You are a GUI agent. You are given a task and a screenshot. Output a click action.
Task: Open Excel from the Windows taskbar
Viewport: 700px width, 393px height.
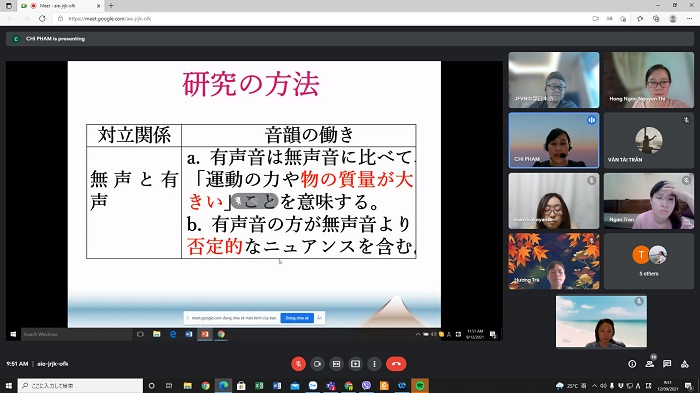click(259, 385)
